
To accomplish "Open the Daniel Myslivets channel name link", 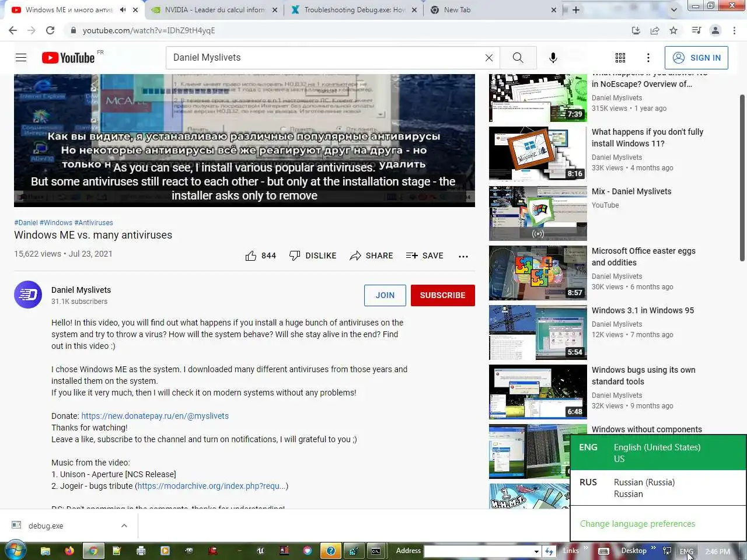I will [x=81, y=290].
